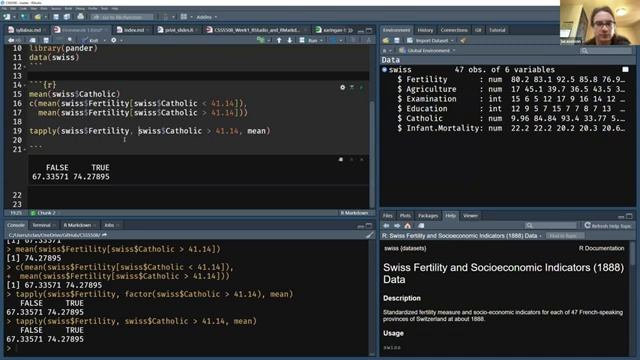640x360 pixels.
Task: Clear the environment with the broom icon
Action: pos(463,40)
